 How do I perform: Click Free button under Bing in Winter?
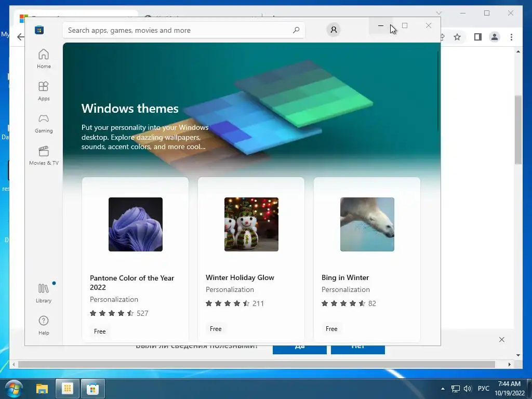click(331, 329)
